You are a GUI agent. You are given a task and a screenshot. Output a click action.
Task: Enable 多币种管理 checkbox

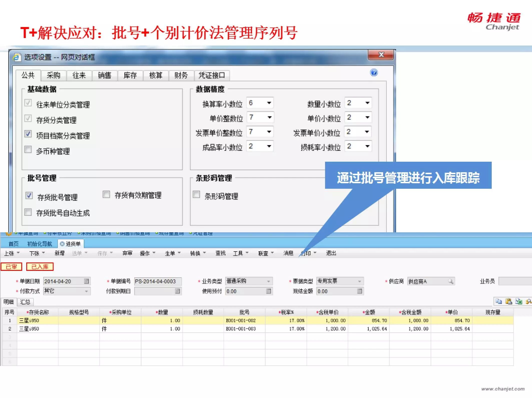pyautogui.click(x=28, y=149)
